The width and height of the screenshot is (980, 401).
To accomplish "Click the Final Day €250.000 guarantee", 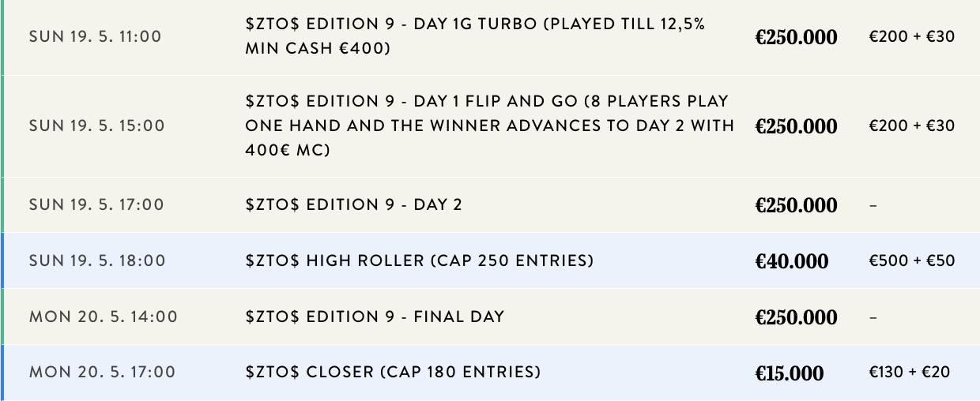I will coord(796,317).
